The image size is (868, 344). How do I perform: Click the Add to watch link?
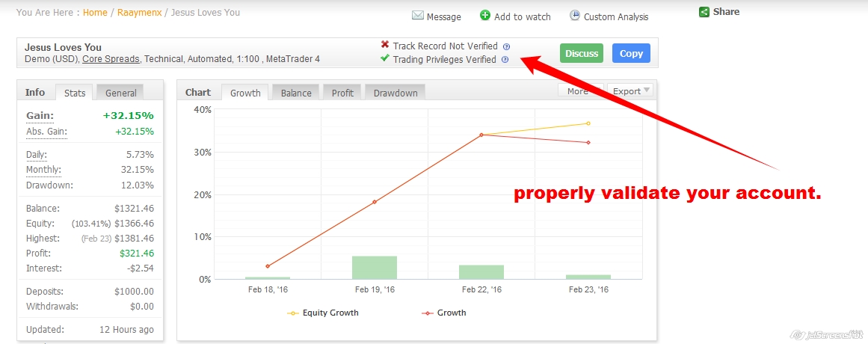tap(523, 16)
